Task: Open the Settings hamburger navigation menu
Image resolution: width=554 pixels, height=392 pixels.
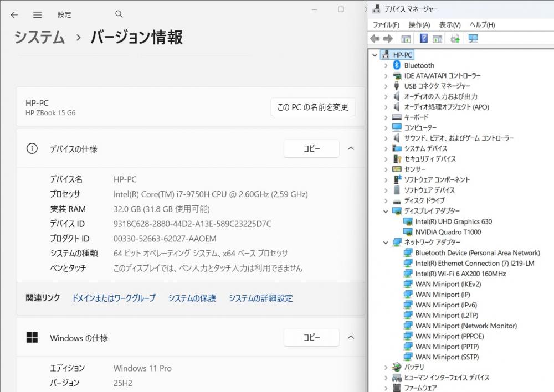Action: (38, 15)
